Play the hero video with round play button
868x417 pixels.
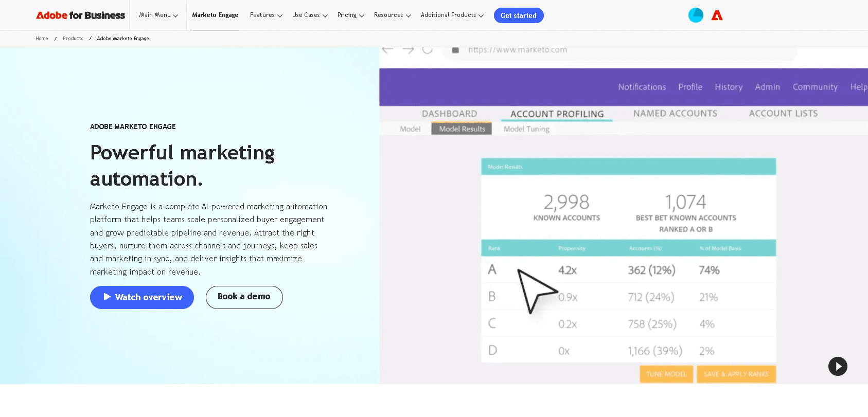[x=838, y=367]
